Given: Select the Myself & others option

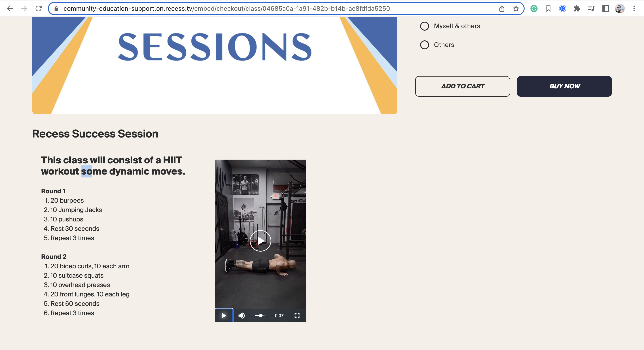Looking at the screenshot, I should pos(424,26).
